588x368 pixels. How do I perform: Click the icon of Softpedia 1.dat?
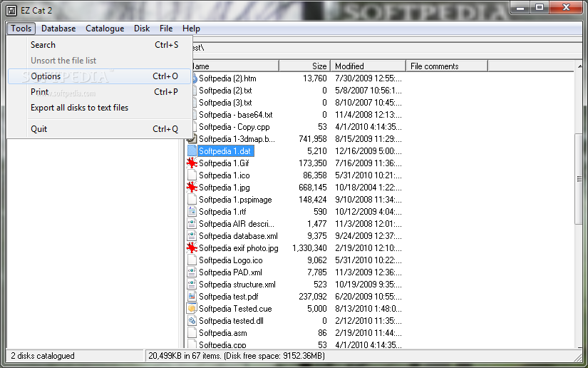[192, 151]
